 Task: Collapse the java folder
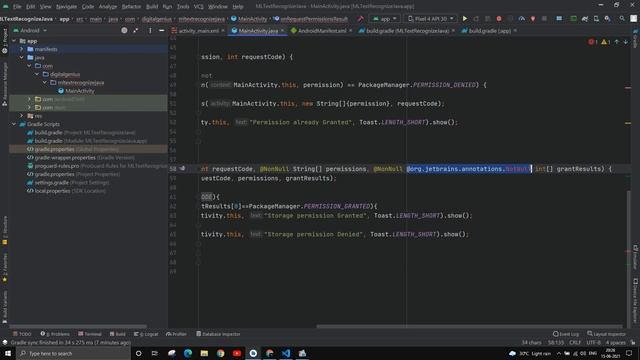[22, 58]
